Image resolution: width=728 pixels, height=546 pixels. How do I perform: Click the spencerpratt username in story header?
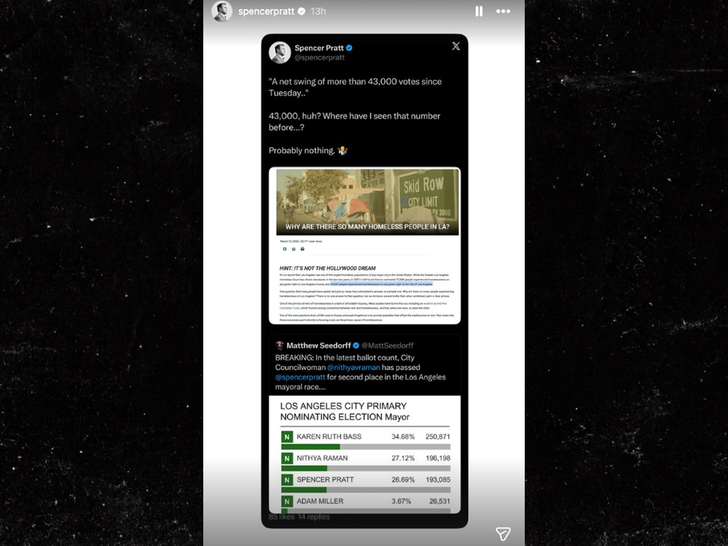(266, 11)
